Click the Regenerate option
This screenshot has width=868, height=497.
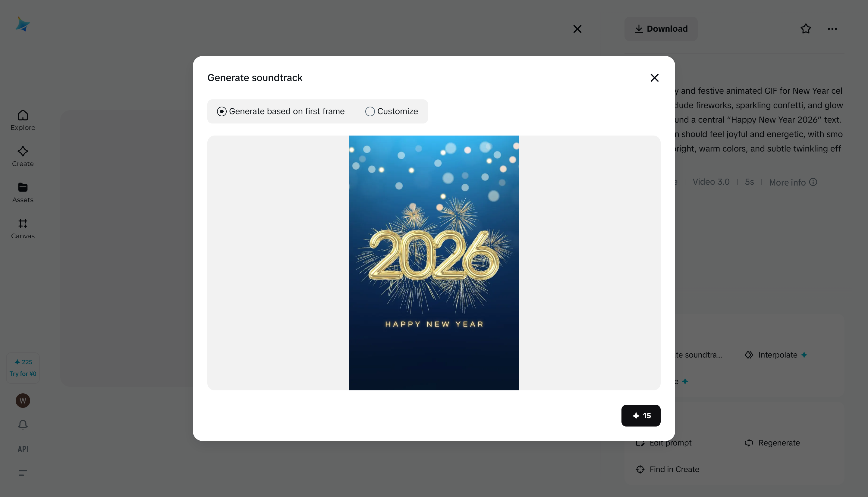(772, 443)
